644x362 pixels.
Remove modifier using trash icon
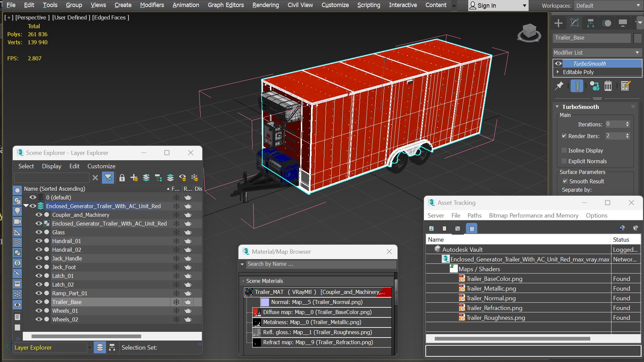[608, 86]
